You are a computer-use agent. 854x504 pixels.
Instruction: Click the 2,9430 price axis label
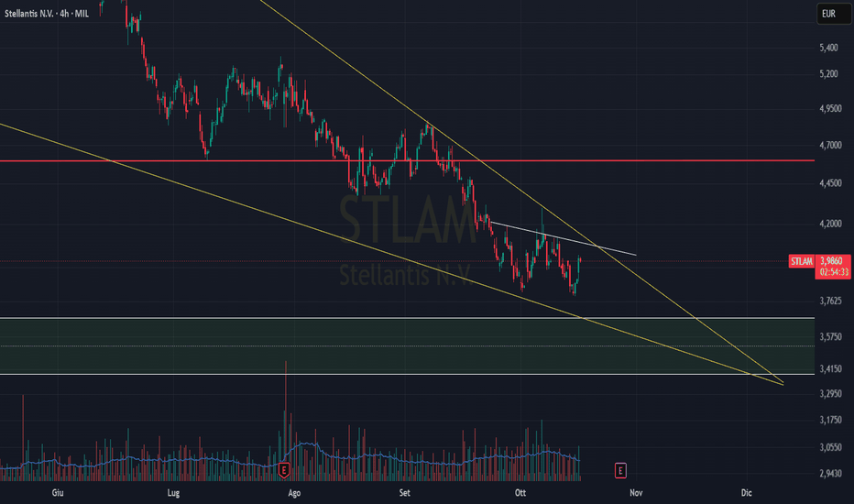tap(830, 474)
